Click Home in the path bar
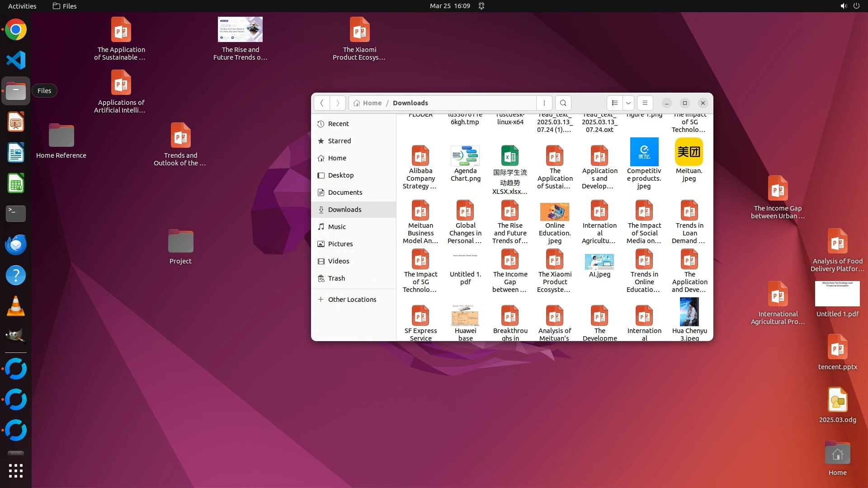868x488 pixels. click(x=372, y=103)
